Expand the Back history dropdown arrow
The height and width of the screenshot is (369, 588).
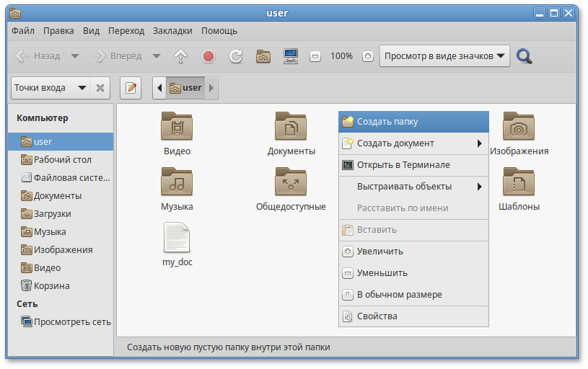[74, 56]
